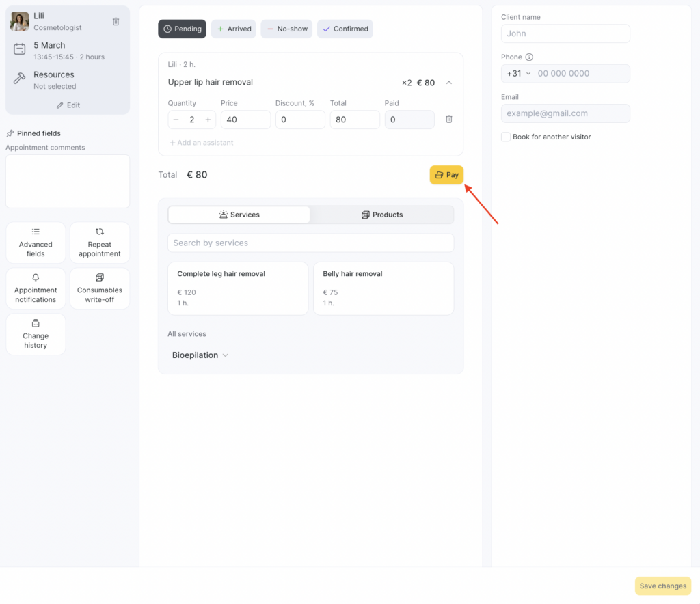Screen dimensions: 700x604
Task: Delete staff member Lili via trash icon
Action: pyautogui.click(x=116, y=22)
